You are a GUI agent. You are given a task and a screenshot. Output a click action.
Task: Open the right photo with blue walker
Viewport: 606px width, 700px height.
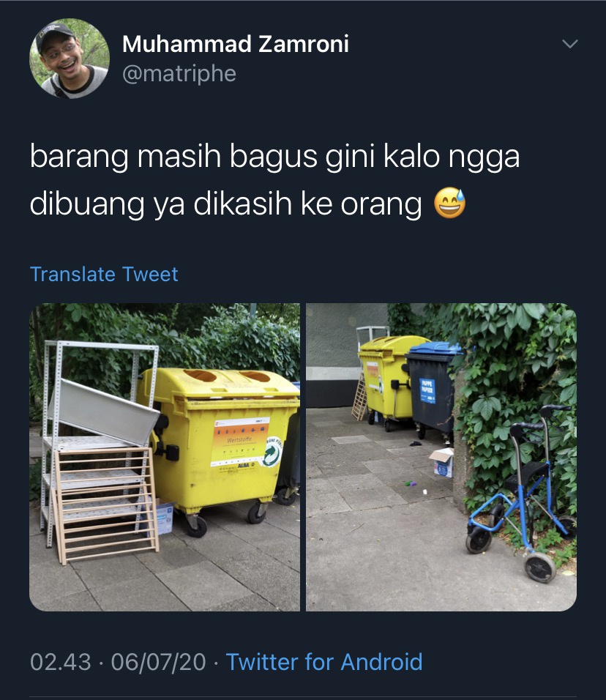pos(441,457)
